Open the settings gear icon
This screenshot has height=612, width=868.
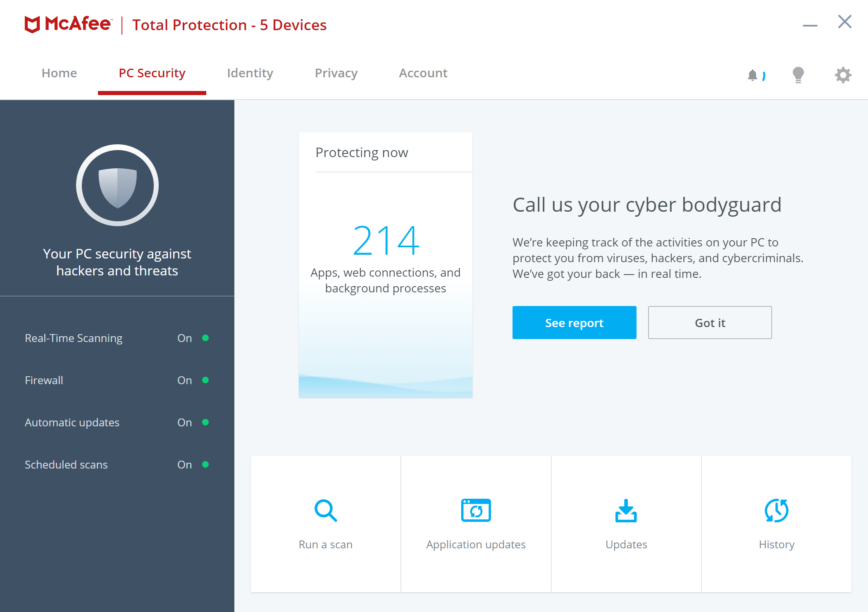(843, 75)
